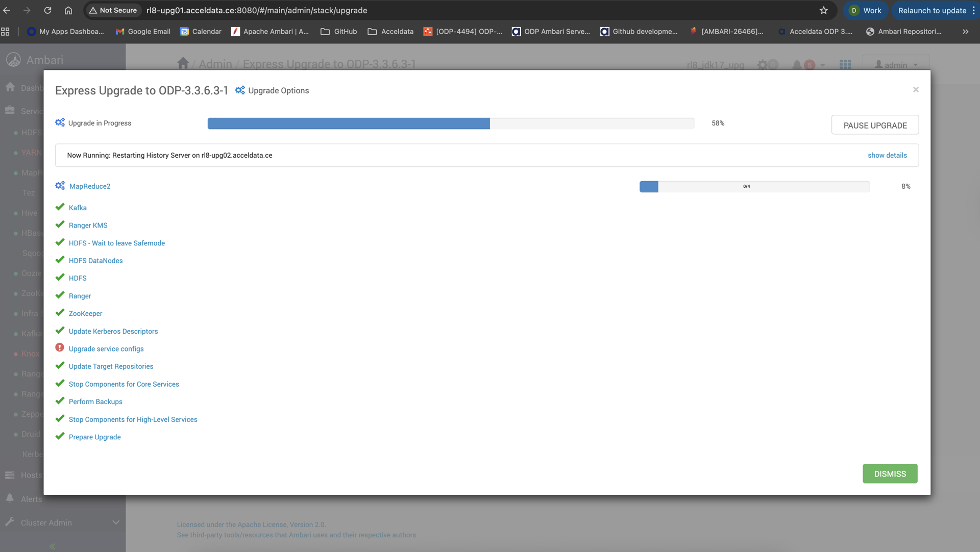Click the DISMISS button
Image resolution: width=980 pixels, height=552 pixels.
pyautogui.click(x=890, y=473)
